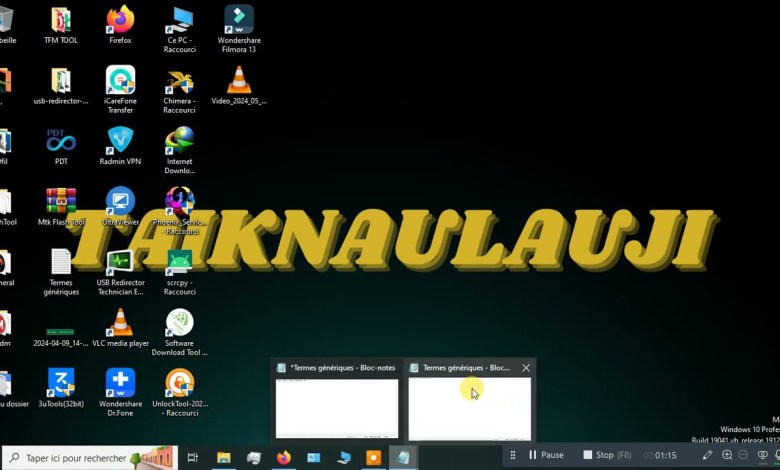The height and width of the screenshot is (470, 780).
Task: Click the orange screen recorder taskbar icon
Action: (x=374, y=457)
